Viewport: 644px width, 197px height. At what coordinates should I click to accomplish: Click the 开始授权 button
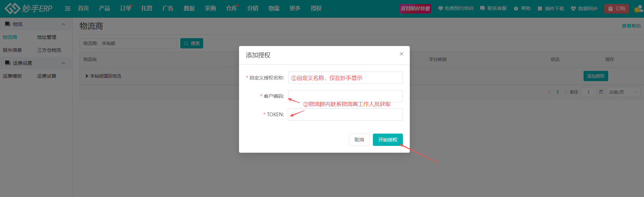pos(388,140)
